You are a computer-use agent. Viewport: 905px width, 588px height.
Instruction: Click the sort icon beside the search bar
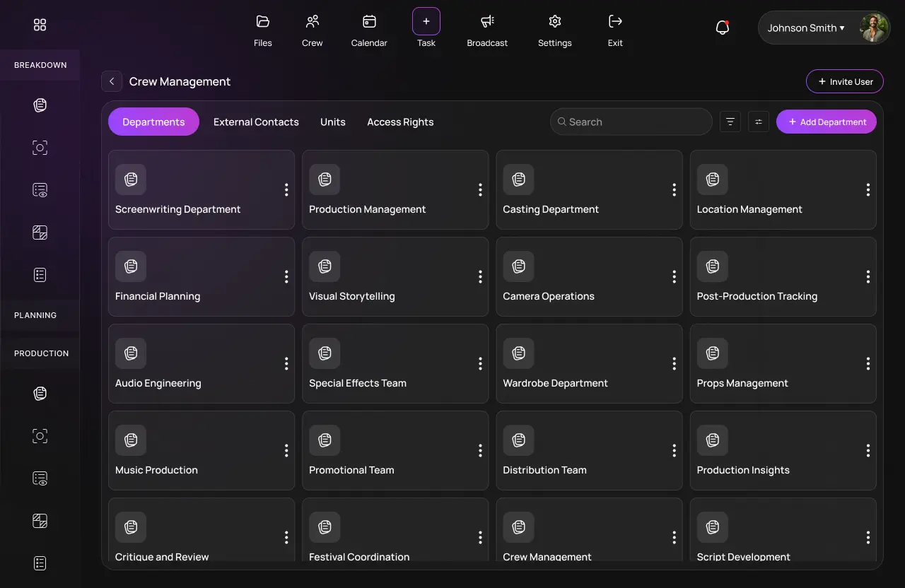pyautogui.click(x=730, y=121)
